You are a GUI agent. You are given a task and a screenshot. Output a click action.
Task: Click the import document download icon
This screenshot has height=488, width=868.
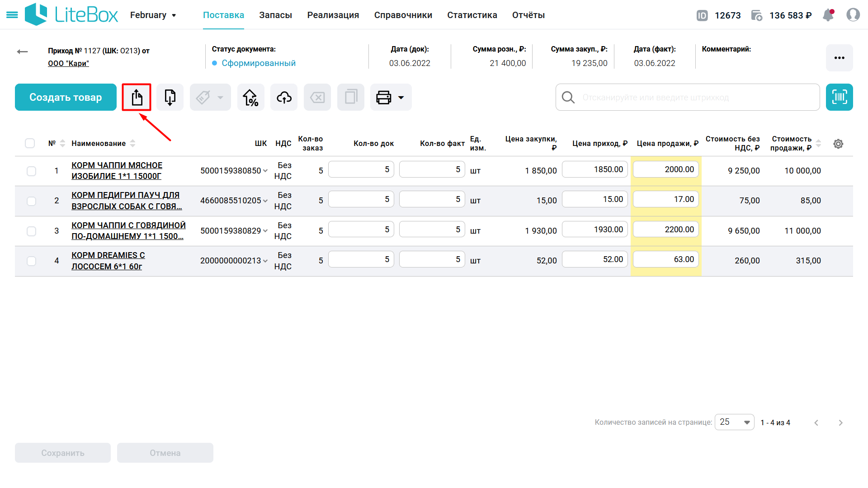tap(170, 97)
